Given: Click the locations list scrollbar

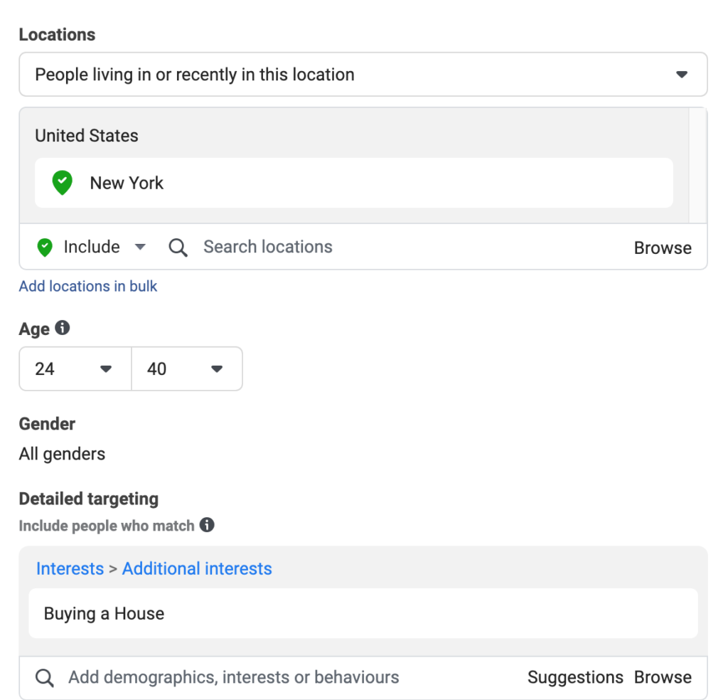Looking at the screenshot, I should pos(698,165).
